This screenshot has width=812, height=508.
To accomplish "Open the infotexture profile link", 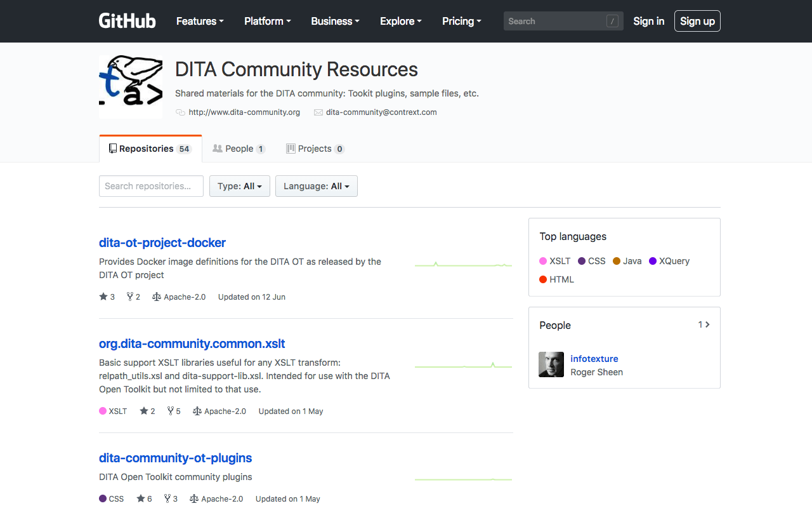I will (x=594, y=359).
